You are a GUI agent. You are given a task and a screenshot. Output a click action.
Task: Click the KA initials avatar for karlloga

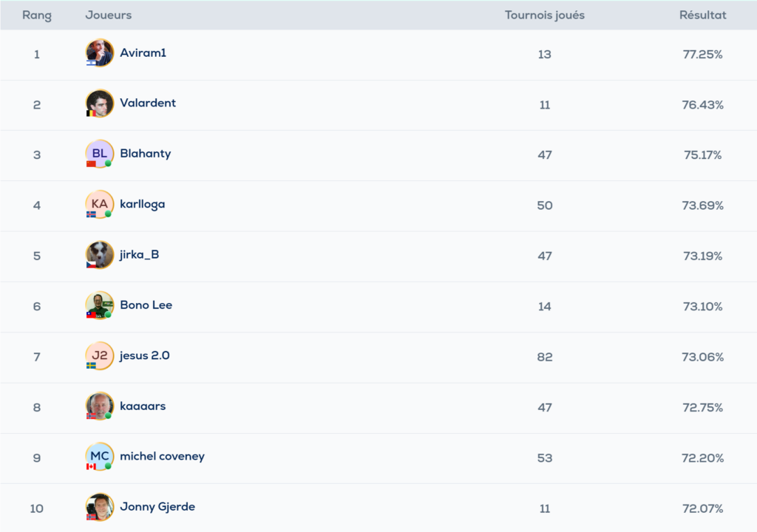coord(100,205)
